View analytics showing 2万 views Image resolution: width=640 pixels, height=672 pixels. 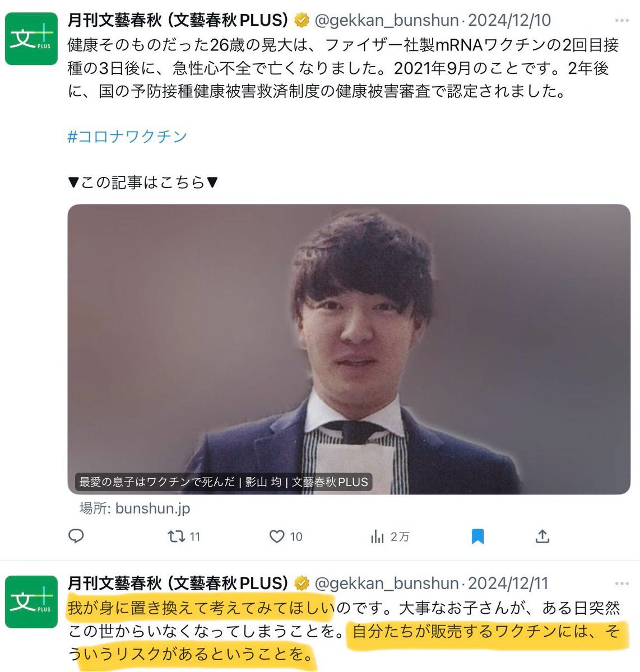390,536
